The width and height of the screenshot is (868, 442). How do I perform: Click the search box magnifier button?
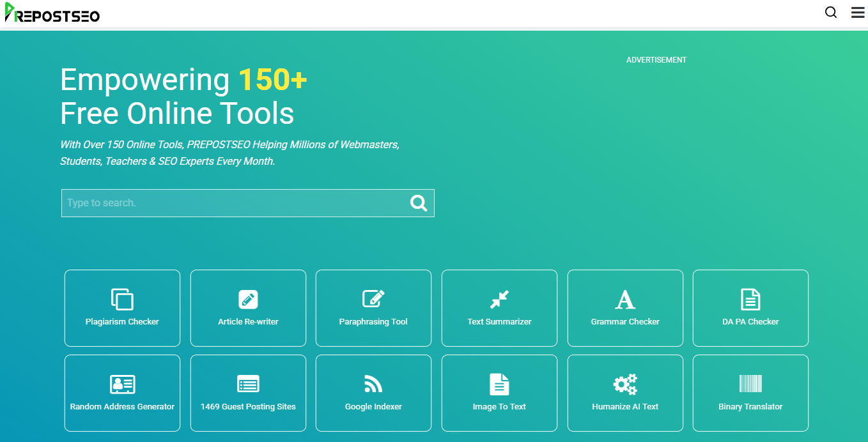pyautogui.click(x=419, y=203)
